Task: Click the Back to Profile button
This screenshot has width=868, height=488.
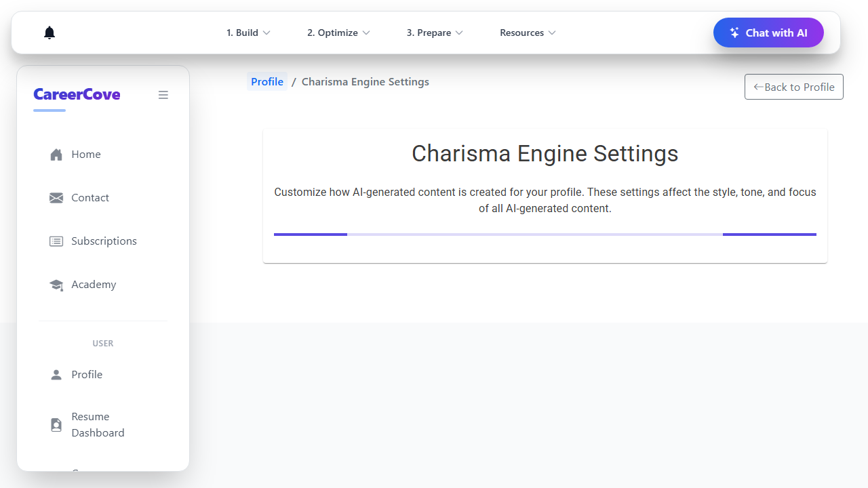Action: tap(794, 87)
